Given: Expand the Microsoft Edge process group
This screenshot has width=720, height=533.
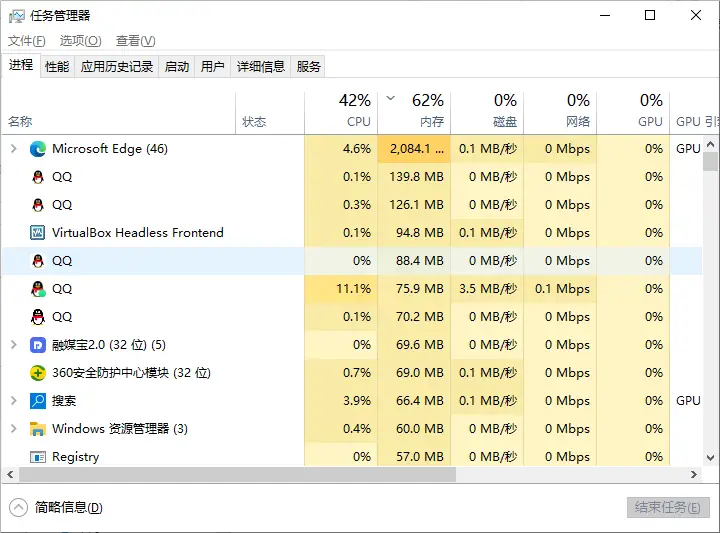Looking at the screenshot, I should coord(14,149).
